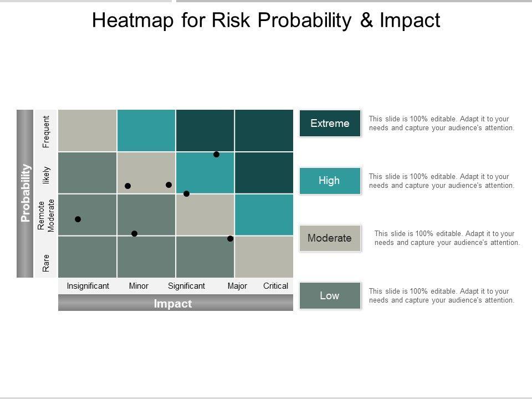Click the Extreme legend button
Image resolution: width=532 pixels, height=399 pixels.
tap(330, 123)
